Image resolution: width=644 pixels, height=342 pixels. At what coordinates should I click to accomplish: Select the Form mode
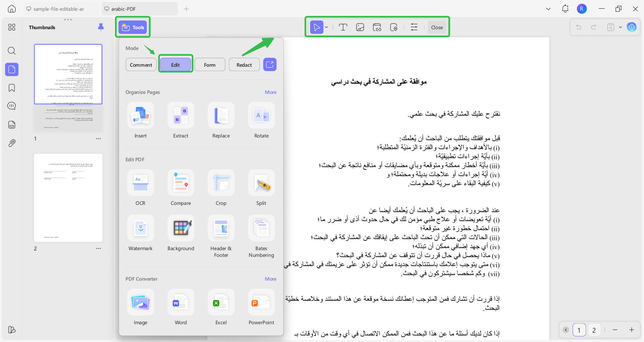[x=210, y=65]
